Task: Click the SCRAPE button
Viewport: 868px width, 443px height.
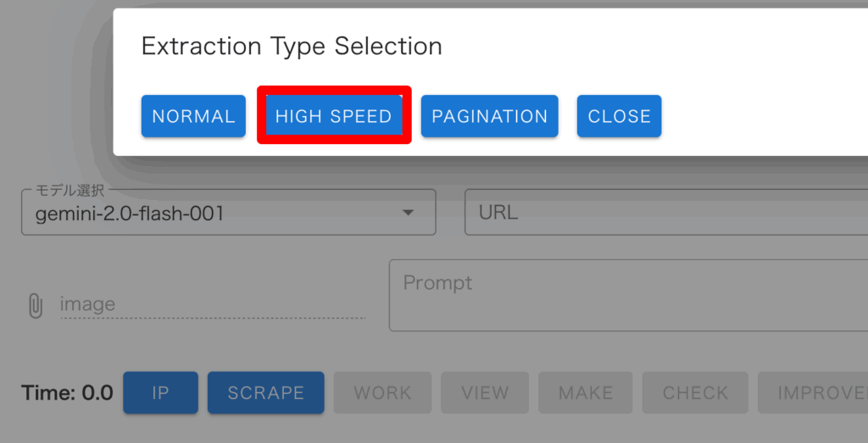Action: point(265,393)
